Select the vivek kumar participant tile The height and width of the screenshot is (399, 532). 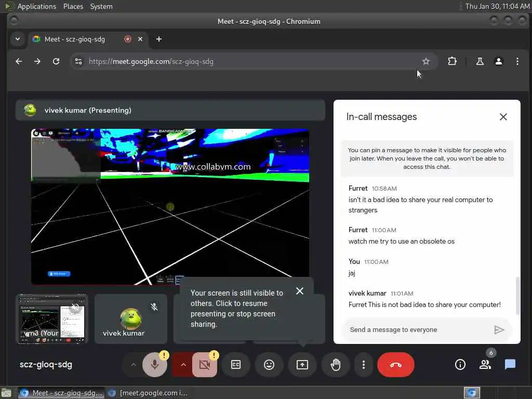point(130,319)
